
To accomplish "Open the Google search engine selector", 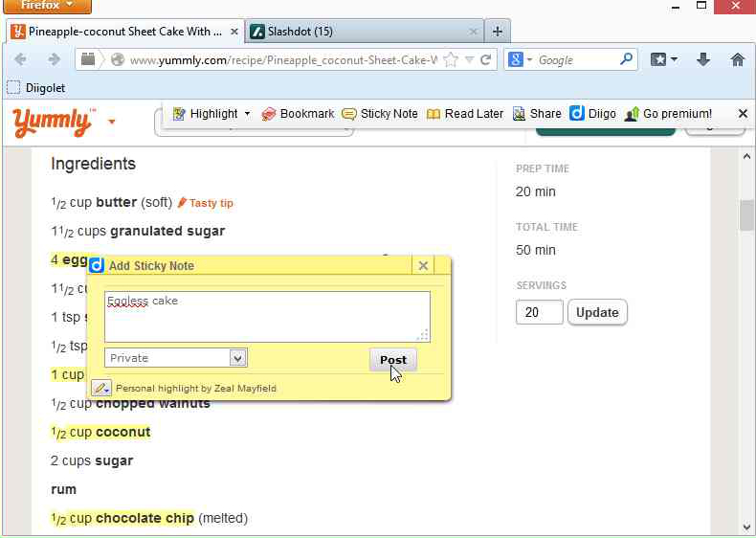I will tap(520, 60).
